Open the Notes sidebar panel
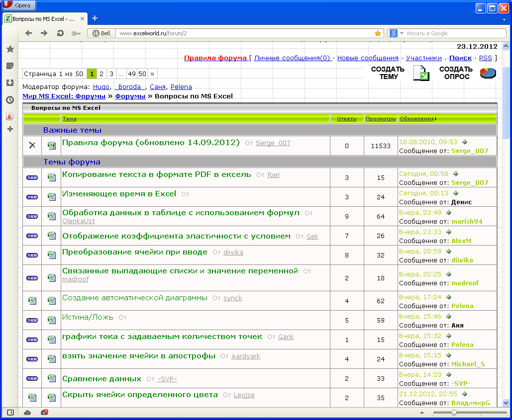Viewport: 512px width, 420px height. tap(10, 66)
